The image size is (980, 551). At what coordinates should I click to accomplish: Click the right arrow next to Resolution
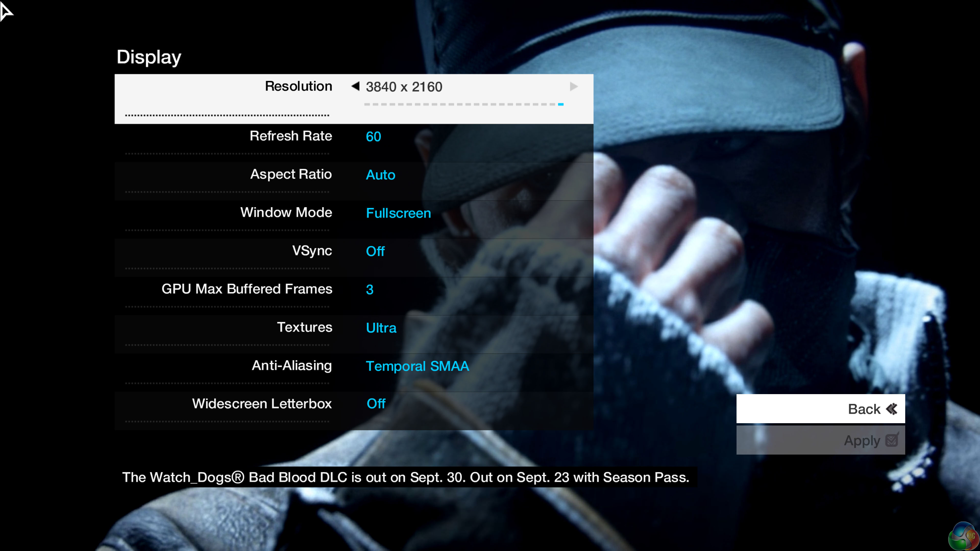point(573,87)
